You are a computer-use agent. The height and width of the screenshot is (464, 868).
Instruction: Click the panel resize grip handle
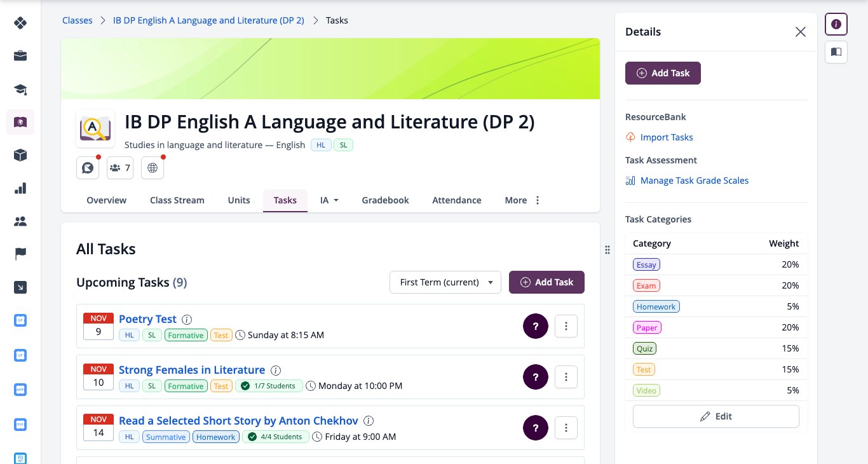click(x=607, y=250)
